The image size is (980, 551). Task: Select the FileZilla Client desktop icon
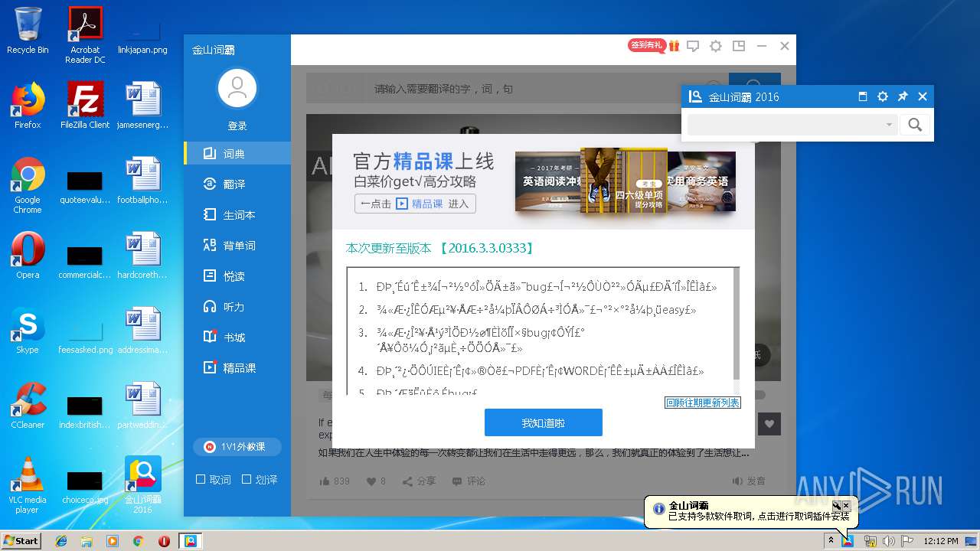[85, 105]
